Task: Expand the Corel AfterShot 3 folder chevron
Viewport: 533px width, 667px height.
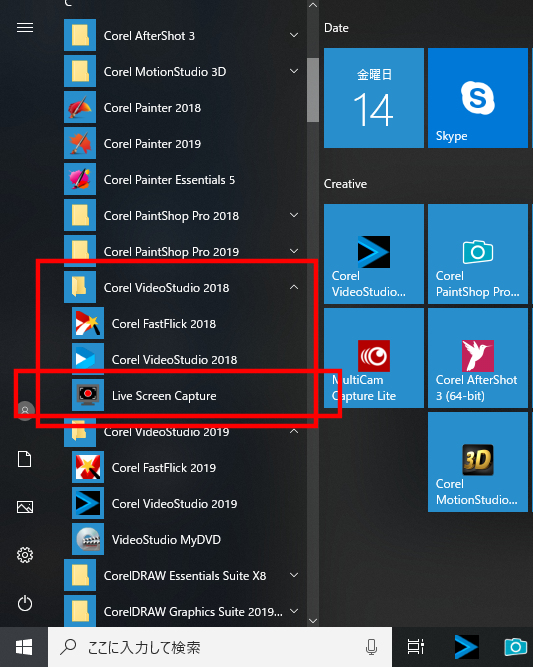Action: click(294, 35)
